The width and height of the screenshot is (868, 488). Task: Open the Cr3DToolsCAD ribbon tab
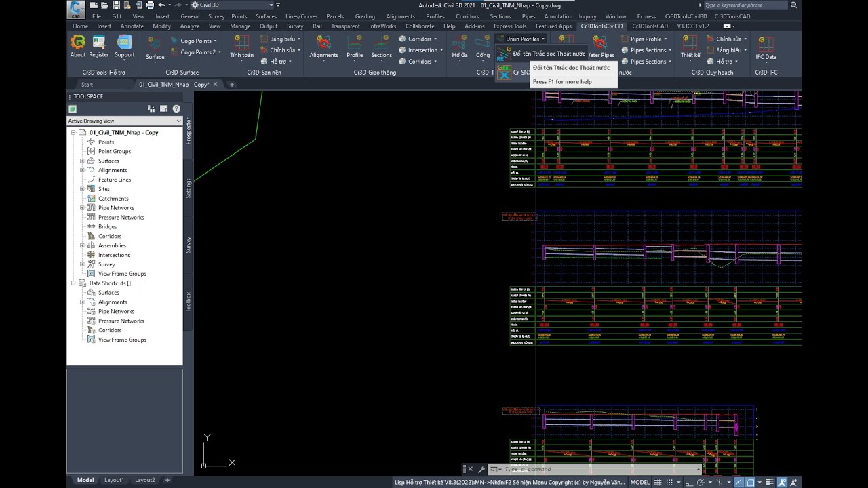tap(650, 26)
